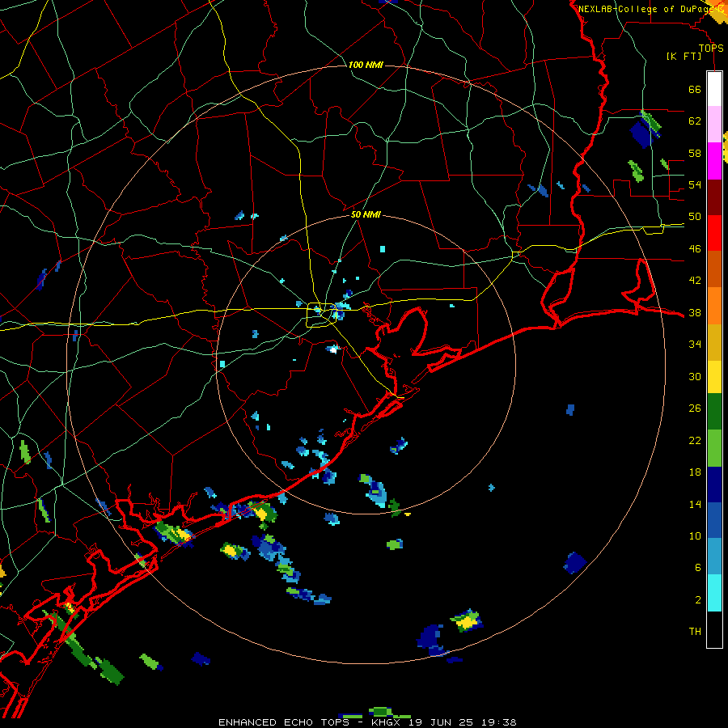This screenshot has height=728, width=728.
Task: Click the '54' scale value
Action: [695, 184]
